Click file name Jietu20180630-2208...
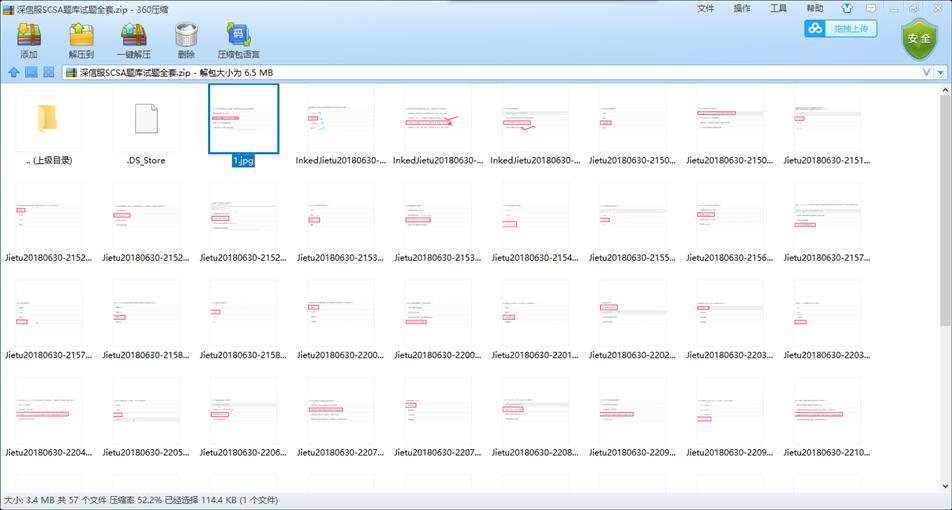Viewport: 952px width, 510px height. (535, 452)
